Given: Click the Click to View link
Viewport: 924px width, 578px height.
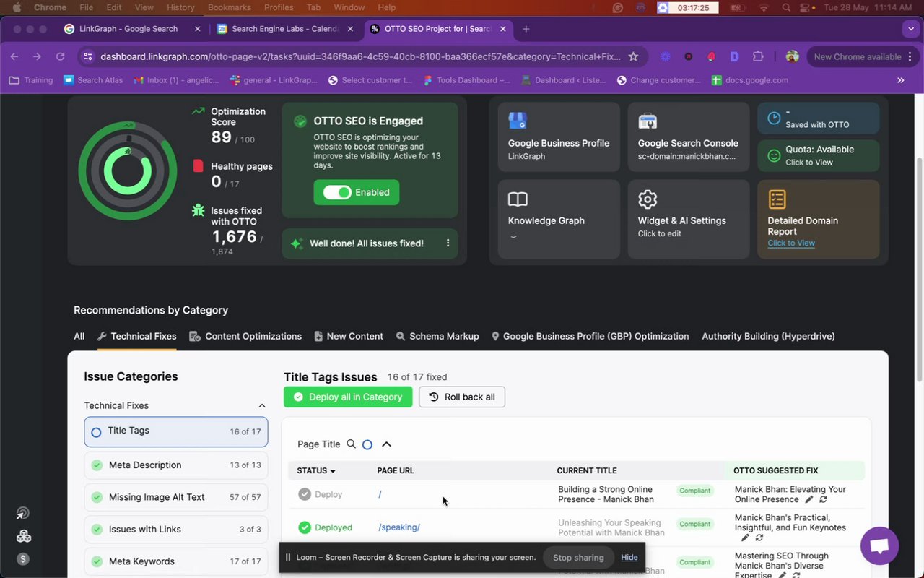Looking at the screenshot, I should point(791,243).
